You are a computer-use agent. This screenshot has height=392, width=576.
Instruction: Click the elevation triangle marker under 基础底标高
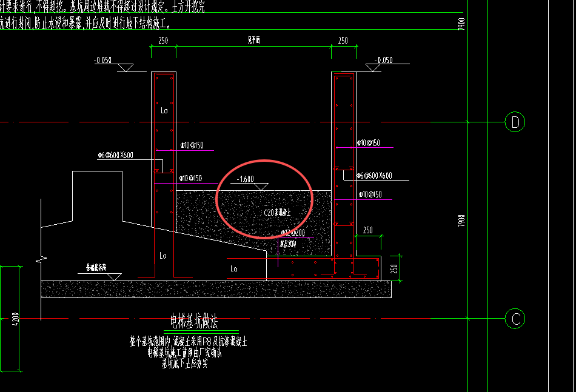pyautogui.click(x=114, y=277)
